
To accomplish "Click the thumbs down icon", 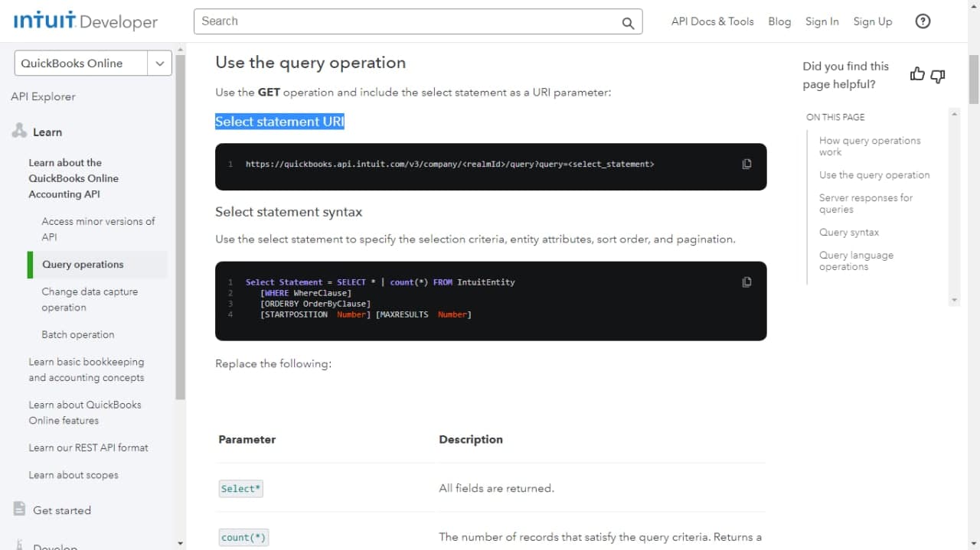I will coord(938,75).
